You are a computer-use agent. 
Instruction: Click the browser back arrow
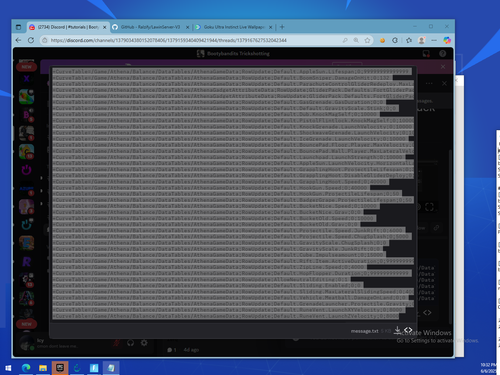(x=18, y=40)
